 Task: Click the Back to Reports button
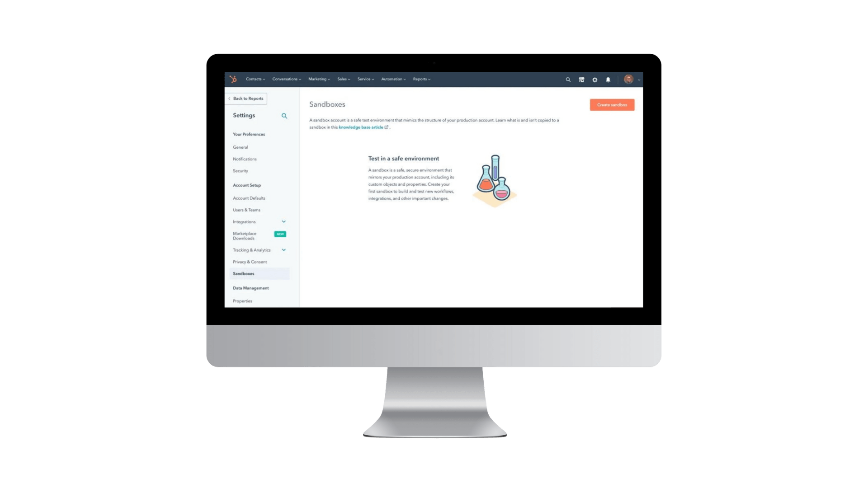click(x=246, y=98)
